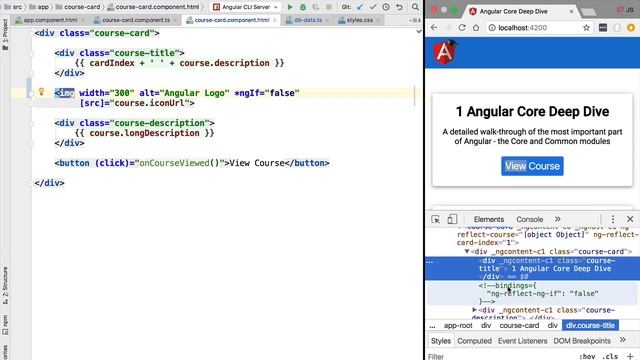Collapse the div course-card node in Elements
Screen dimensions: 640x360
pos(467,251)
